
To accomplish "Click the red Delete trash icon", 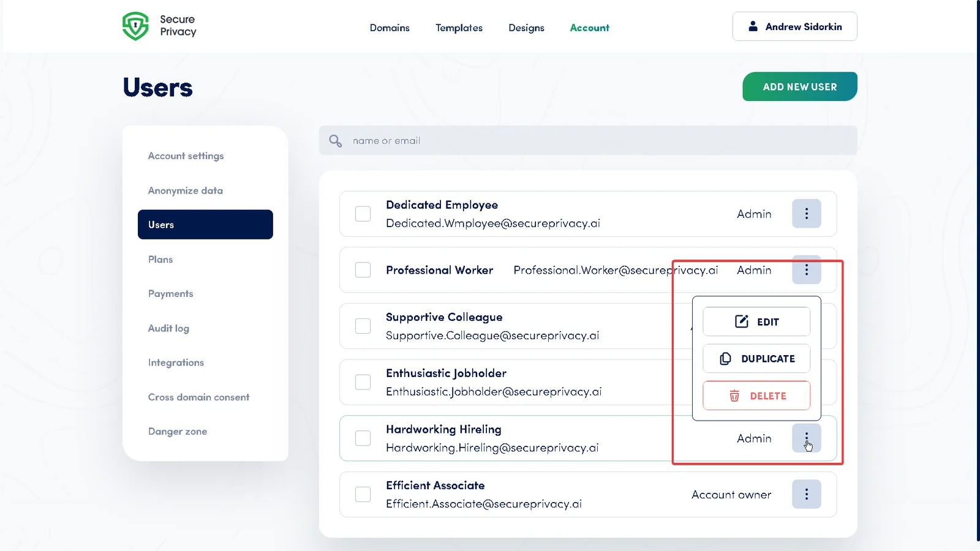I will click(x=734, y=395).
